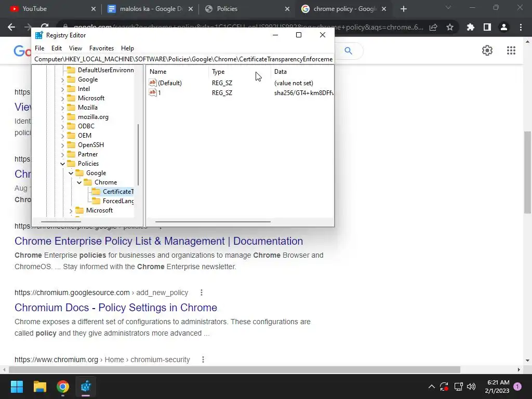Open the Chrome profile avatar
Screen dimensions: 532x399
pos(504,27)
